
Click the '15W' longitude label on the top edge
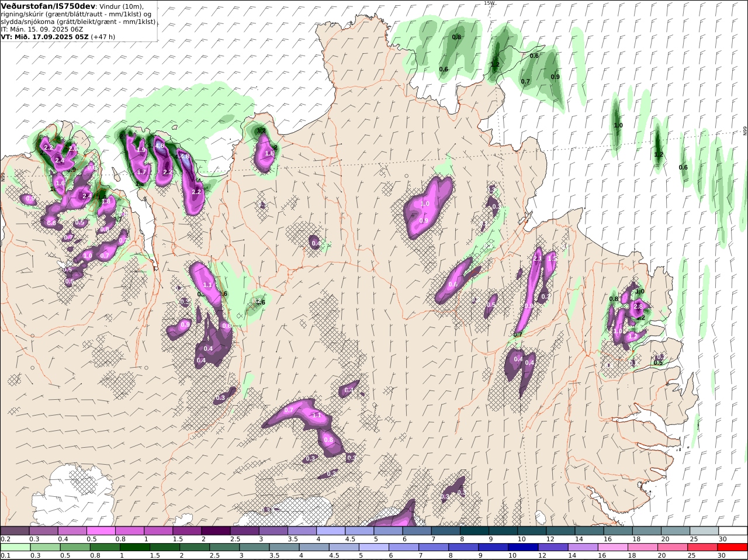click(x=489, y=3)
